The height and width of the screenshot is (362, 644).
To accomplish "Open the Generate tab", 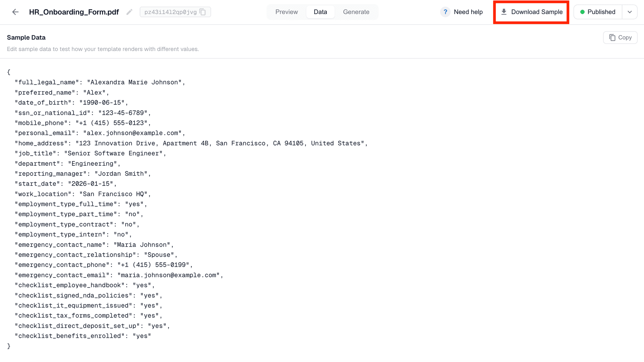I will 356,12.
